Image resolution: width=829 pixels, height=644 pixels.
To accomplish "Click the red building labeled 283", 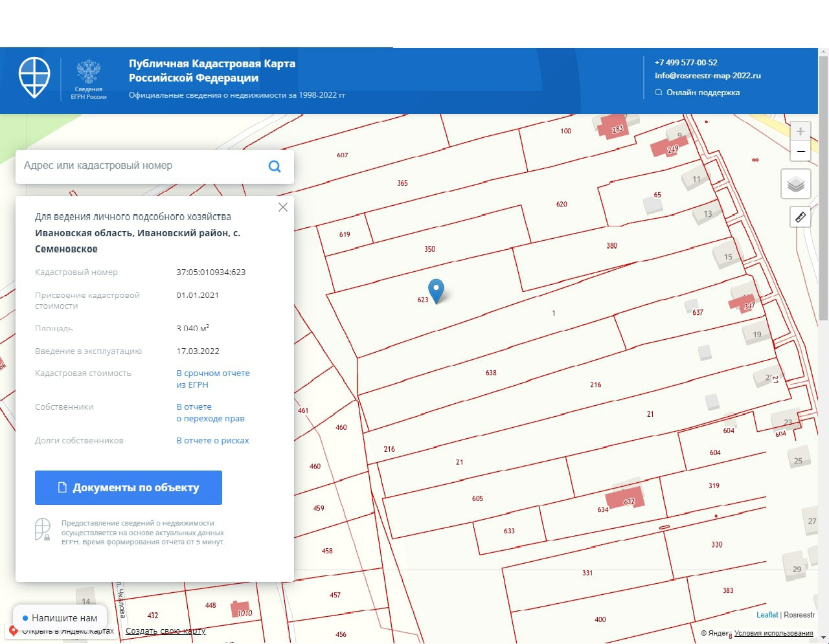I will (612, 126).
